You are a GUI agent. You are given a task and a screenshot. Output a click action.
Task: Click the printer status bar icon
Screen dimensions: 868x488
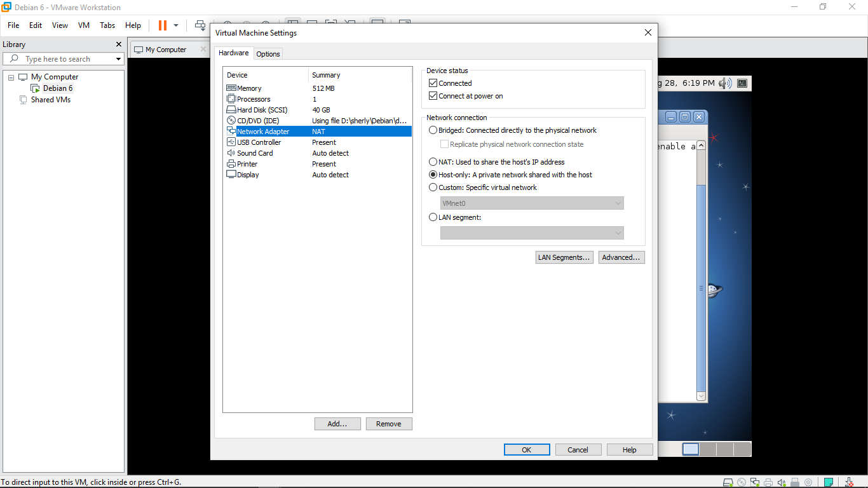[768, 482]
